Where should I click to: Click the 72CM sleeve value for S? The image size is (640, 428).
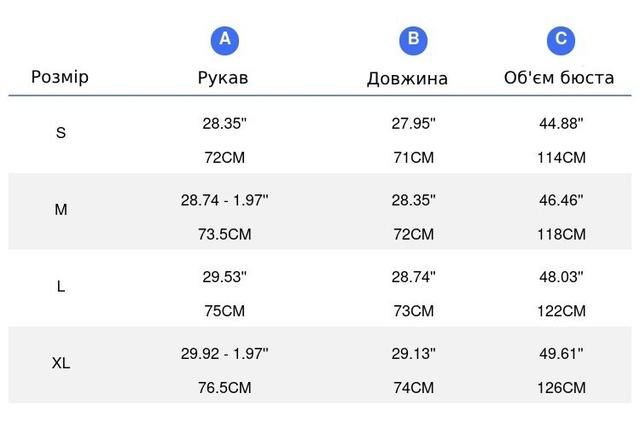224,157
